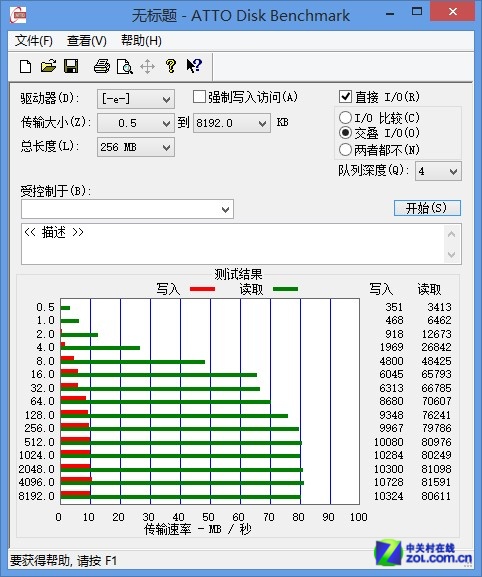482x577 pixels.
Task: Click the red 写入 legend swatch
Action: tap(202, 289)
